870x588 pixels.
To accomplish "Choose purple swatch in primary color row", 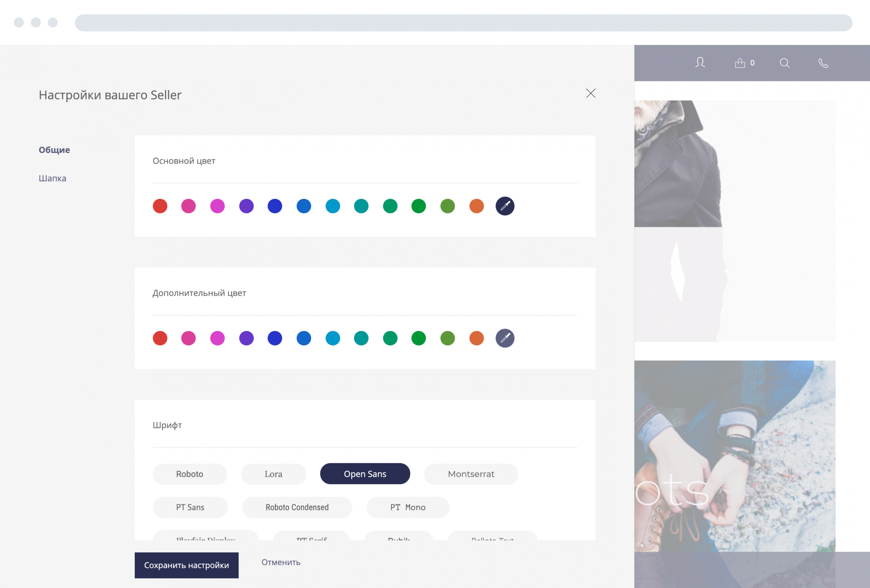I will [x=246, y=206].
